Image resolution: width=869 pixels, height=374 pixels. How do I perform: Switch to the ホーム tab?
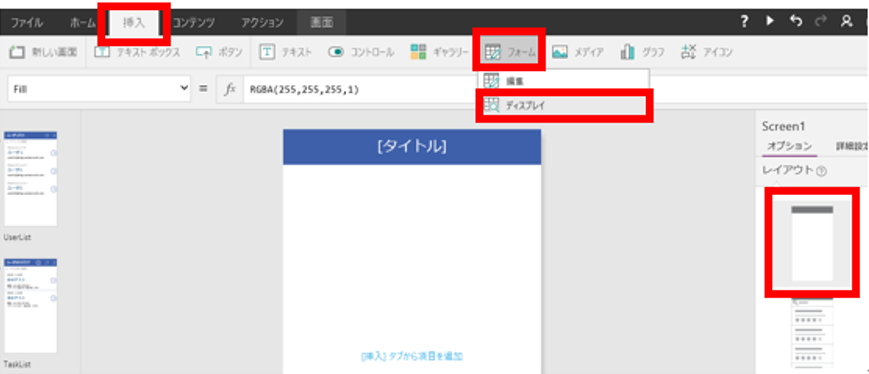tap(82, 23)
